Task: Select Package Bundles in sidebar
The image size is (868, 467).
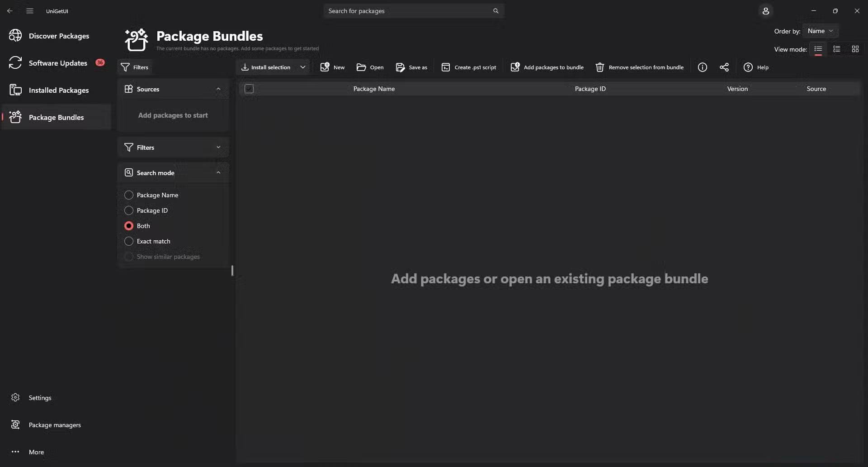Action: click(x=57, y=117)
